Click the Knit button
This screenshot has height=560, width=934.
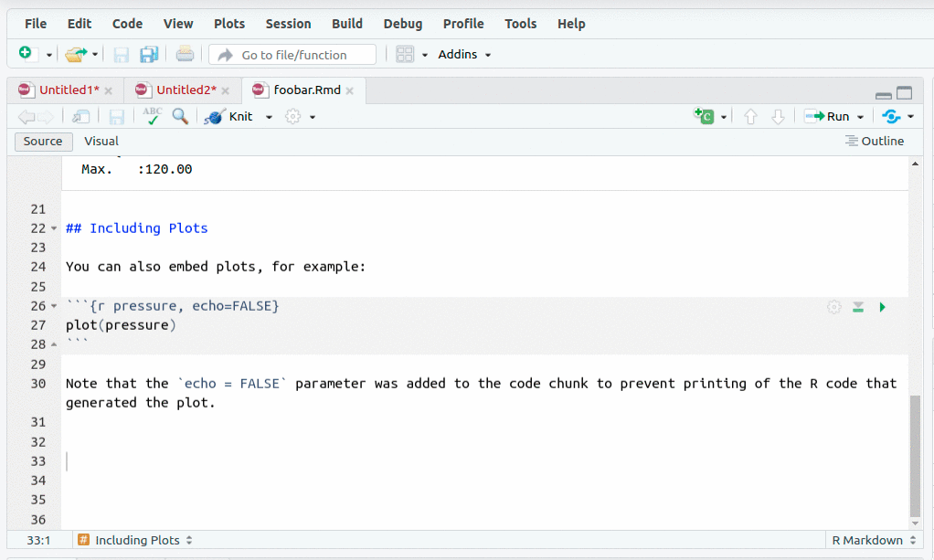click(x=228, y=117)
